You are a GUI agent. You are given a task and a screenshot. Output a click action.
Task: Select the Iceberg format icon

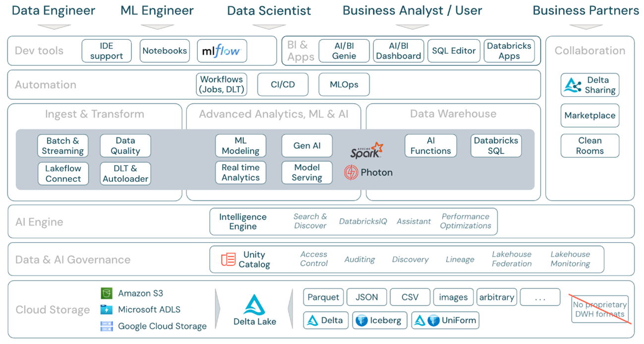coord(361,321)
